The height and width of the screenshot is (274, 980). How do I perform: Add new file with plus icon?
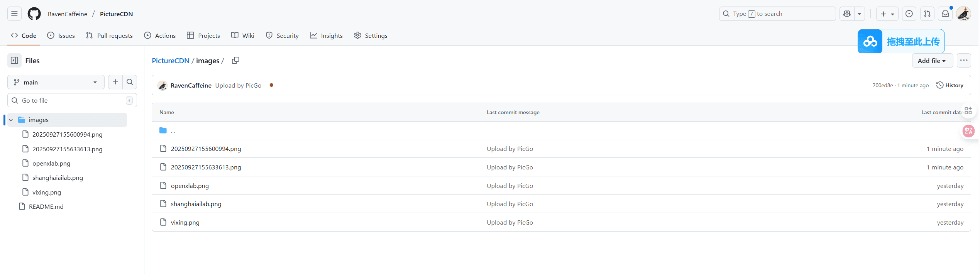coord(115,82)
